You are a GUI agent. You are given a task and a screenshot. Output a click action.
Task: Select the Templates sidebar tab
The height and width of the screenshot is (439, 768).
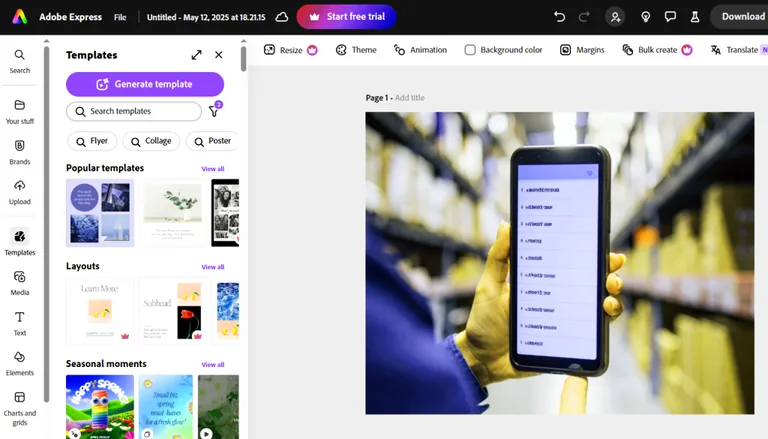(20, 242)
